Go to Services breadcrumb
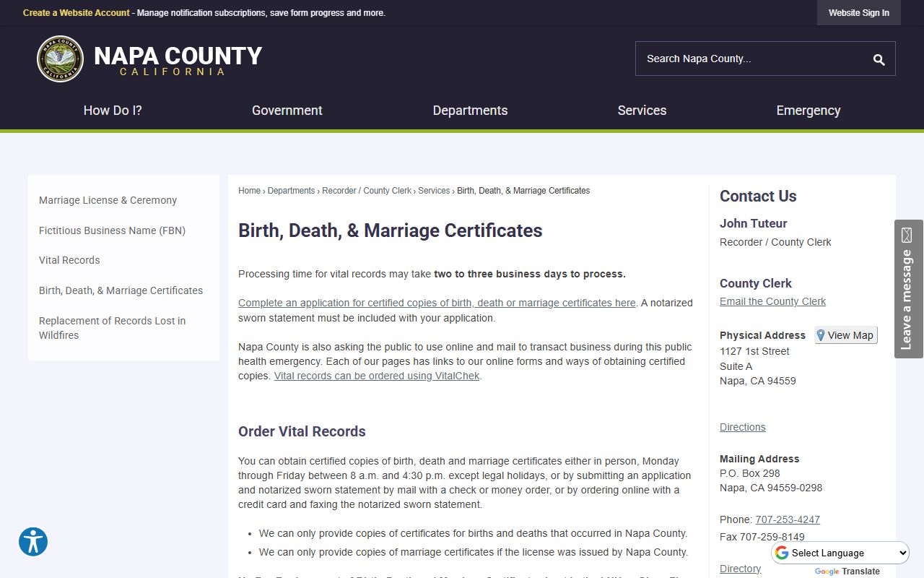Image resolution: width=924 pixels, height=578 pixels. coord(434,191)
